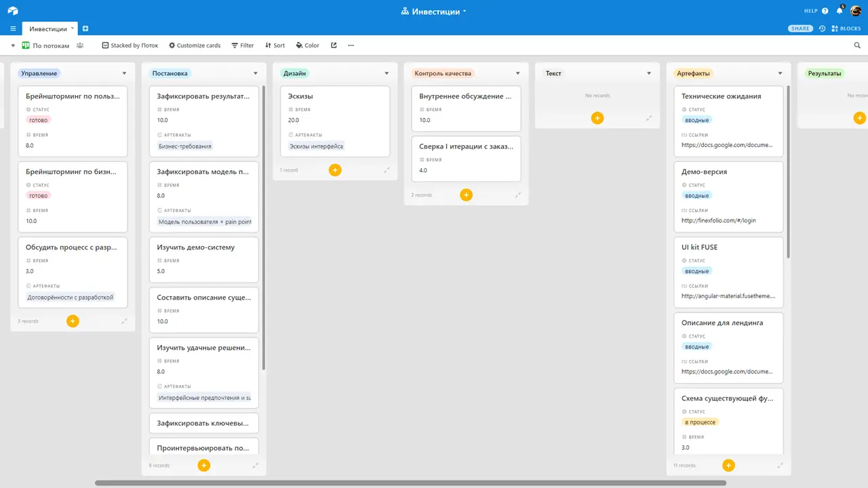The width and height of the screenshot is (868, 488).
Task: Open the Демо-версия card
Action: pyautogui.click(x=728, y=197)
